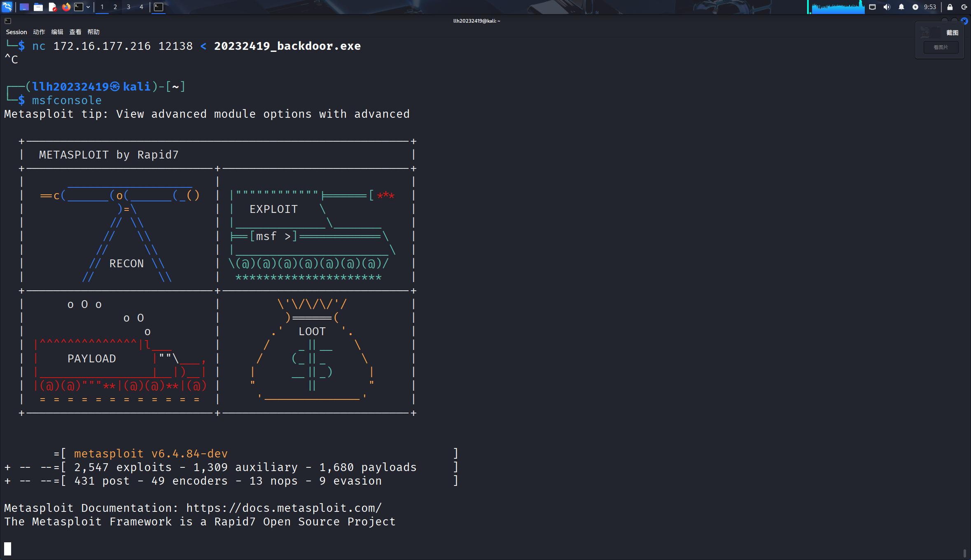
Task: Switch to workspace 2
Action: [115, 7]
